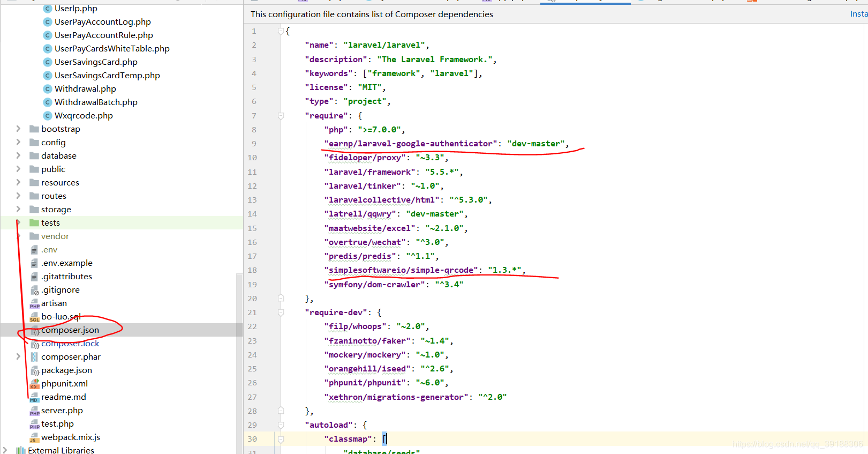Click the resources folder icon

click(34, 183)
